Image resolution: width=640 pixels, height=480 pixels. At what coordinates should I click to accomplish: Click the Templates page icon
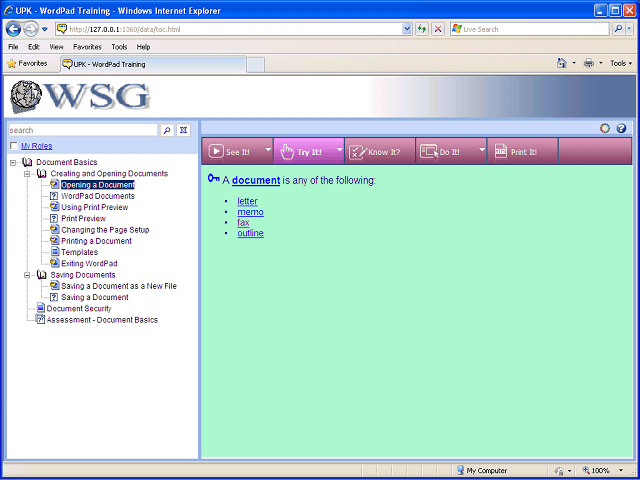(55, 252)
